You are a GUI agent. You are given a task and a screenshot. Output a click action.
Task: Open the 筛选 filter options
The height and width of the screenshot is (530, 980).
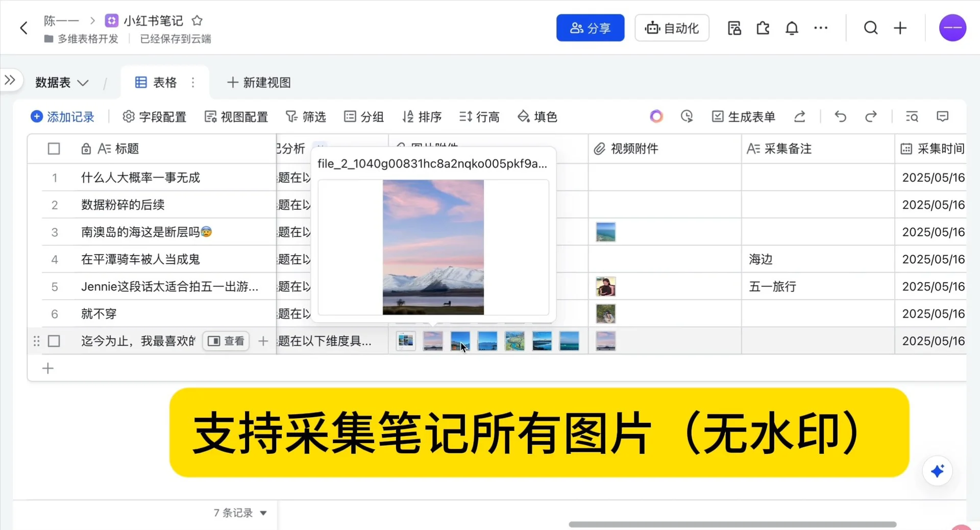point(305,116)
